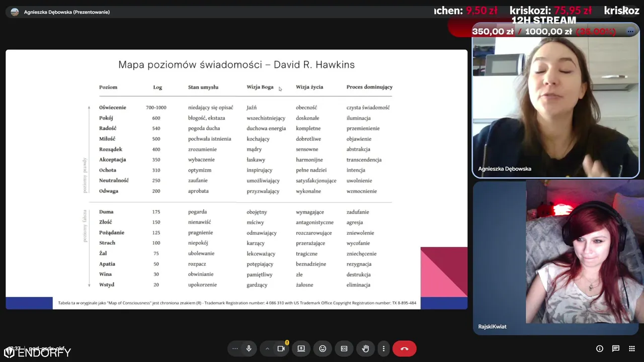644x362 pixels.
Task: Click the cell 'lekceważący'
Action: [261, 253]
